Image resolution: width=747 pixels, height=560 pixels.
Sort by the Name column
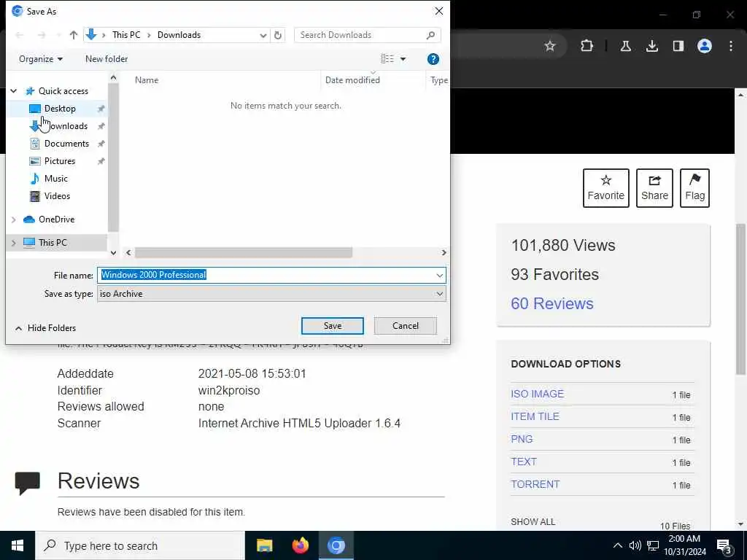(x=146, y=80)
